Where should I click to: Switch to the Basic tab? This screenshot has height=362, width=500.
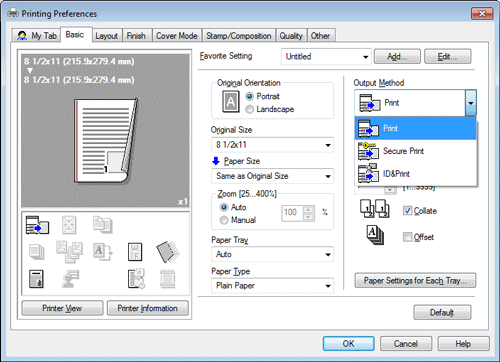tap(75, 34)
